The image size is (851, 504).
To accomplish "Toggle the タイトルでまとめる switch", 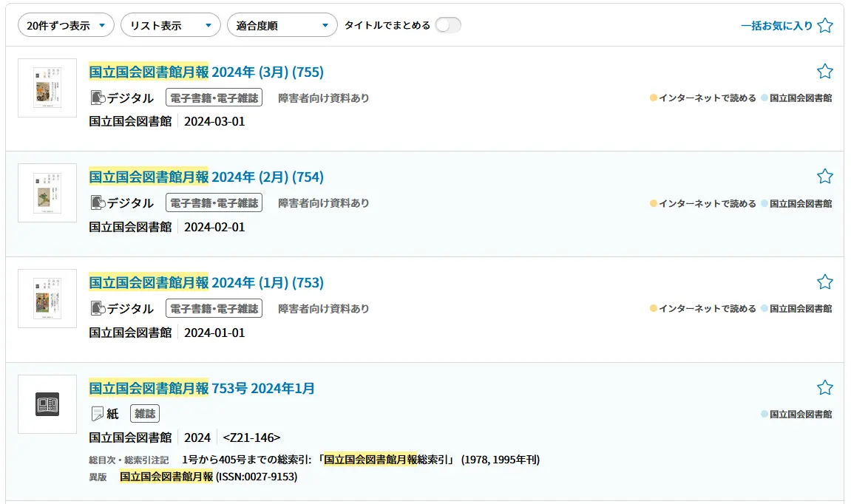I will coord(448,26).
